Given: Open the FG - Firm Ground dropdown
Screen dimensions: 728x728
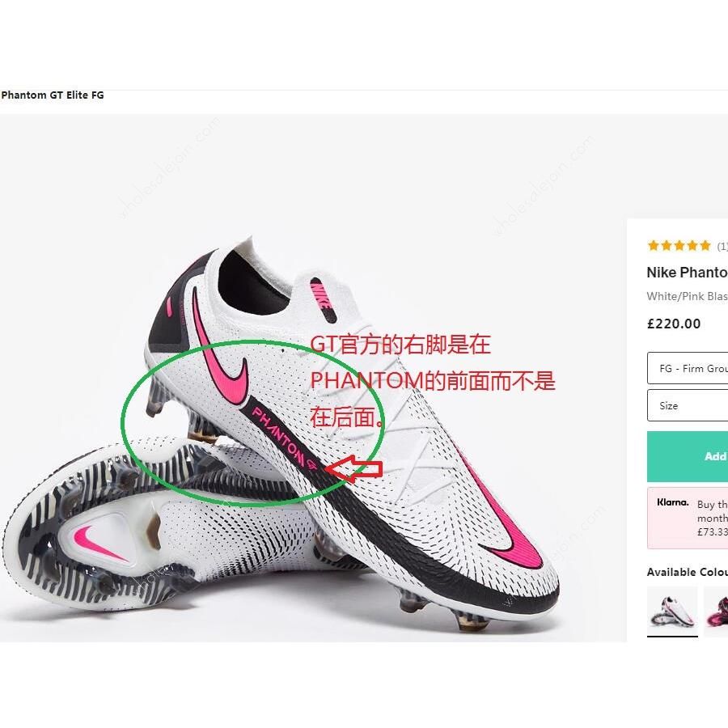Looking at the screenshot, I should (x=688, y=368).
